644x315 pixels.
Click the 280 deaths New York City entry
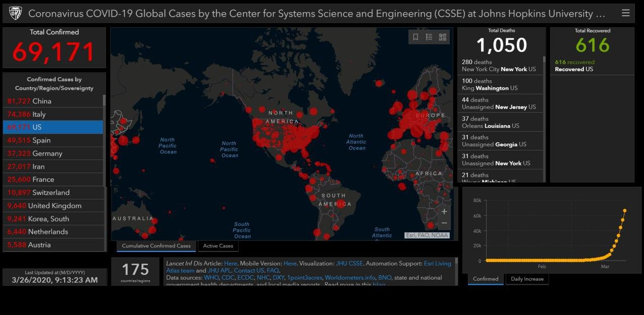point(500,66)
